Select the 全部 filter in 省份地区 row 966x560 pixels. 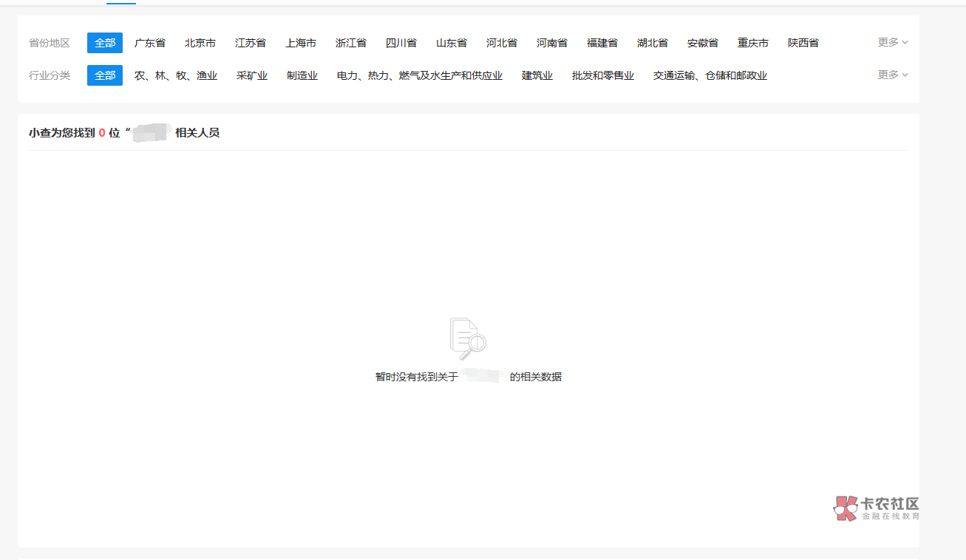click(x=105, y=43)
